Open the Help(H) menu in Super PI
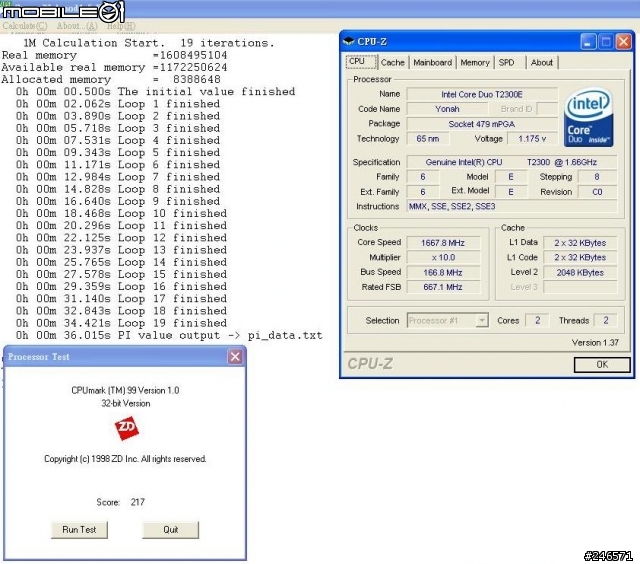640x564 pixels. point(121,26)
